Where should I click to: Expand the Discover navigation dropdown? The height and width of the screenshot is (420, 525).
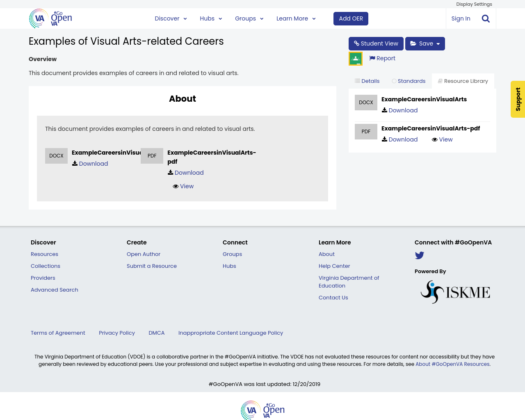tap(185, 18)
